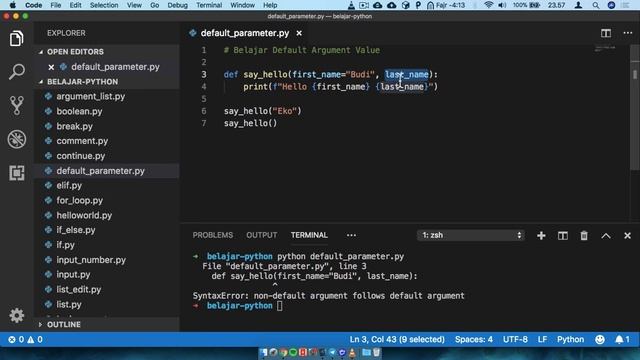This screenshot has width=640, height=360.
Task: Open boolean.py in explorer
Action: click(79, 111)
